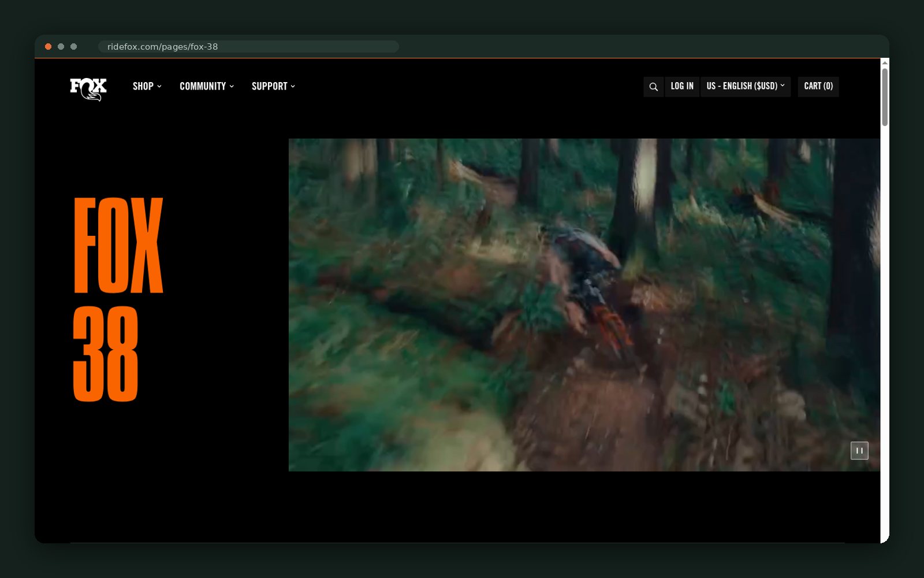Click the page vertical scrollbar thumb
Screen dimensions: 924x578
point(885,97)
